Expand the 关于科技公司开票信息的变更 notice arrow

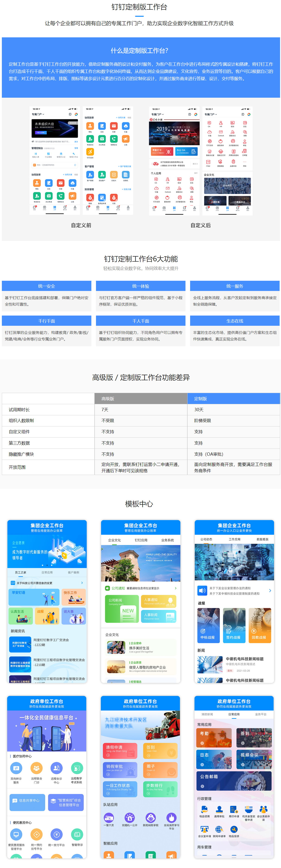pyautogui.click(x=82, y=583)
